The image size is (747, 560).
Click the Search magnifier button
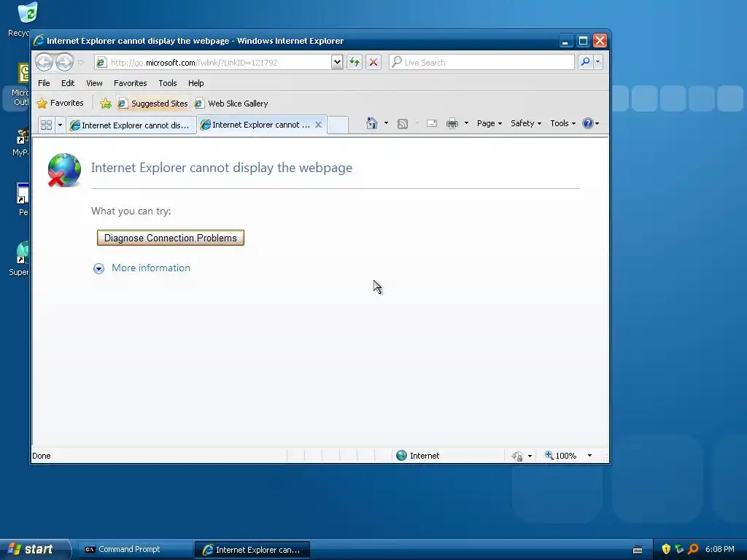coord(585,62)
